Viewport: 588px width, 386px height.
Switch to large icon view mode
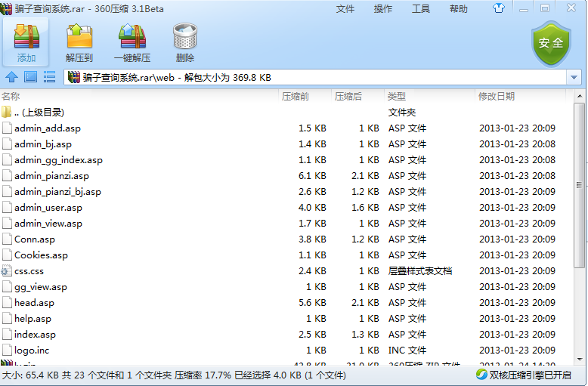pos(30,77)
